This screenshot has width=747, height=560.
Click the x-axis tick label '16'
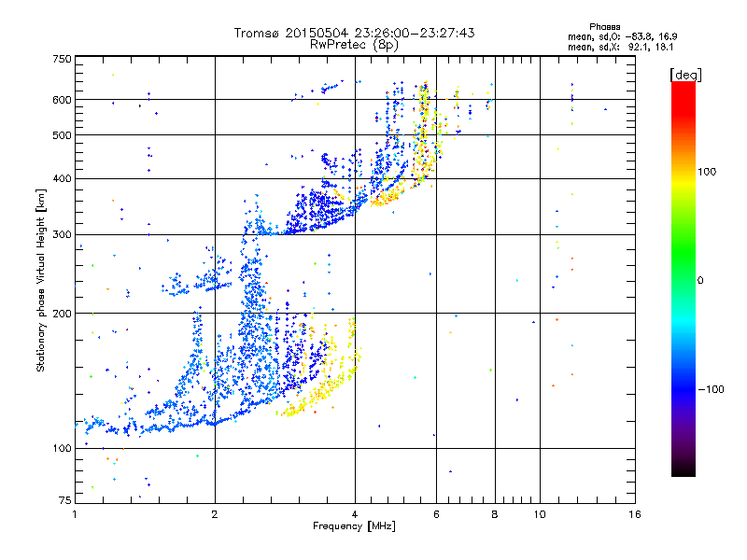pyautogui.click(x=635, y=514)
